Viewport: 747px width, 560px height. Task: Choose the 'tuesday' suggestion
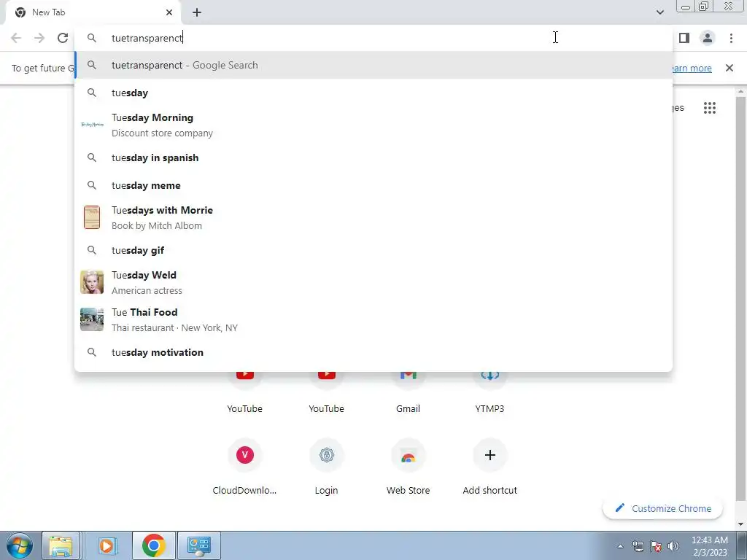pyautogui.click(x=373, y=93)
